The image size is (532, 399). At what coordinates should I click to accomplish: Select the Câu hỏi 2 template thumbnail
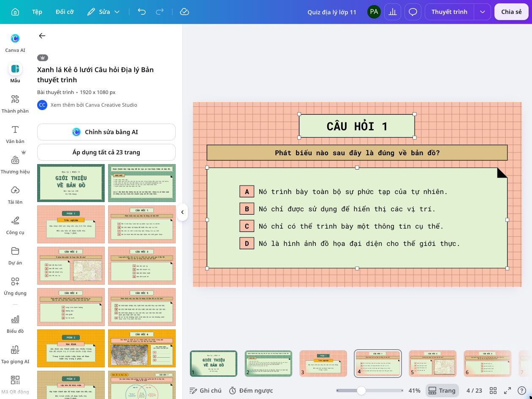[71, 266]
